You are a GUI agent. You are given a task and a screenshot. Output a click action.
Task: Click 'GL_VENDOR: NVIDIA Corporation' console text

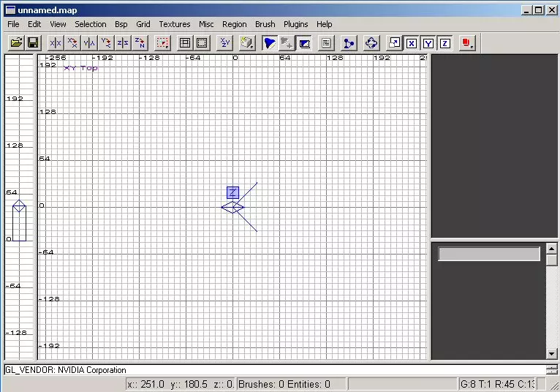[66, 370]
